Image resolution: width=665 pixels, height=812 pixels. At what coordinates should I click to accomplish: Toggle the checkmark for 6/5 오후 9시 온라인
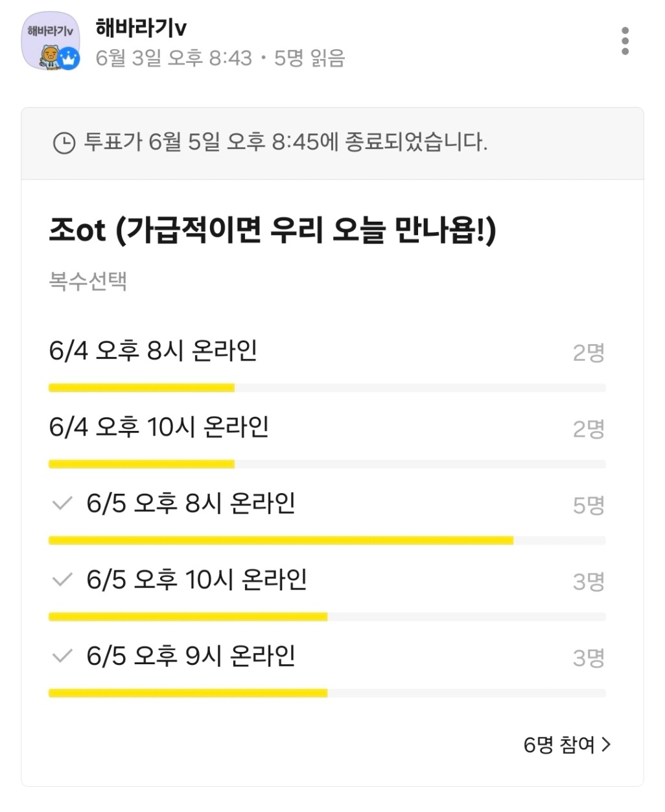62,656
